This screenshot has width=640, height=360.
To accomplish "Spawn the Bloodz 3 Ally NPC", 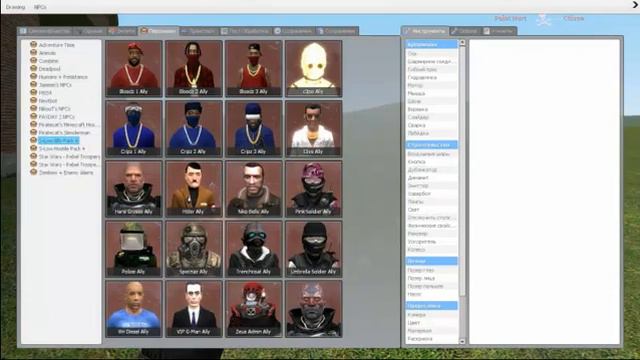I will (253, 68).
